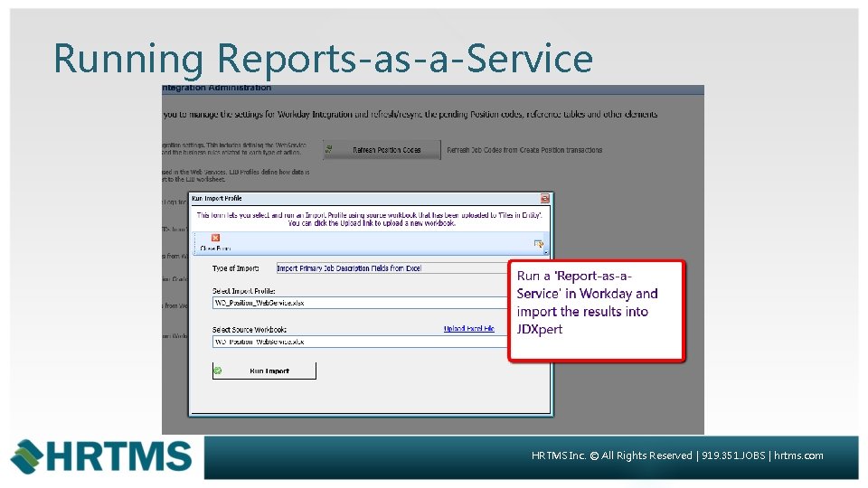This screenshot has height=488, width=868.
Task: Select the Type of Import field
Action: tap(392, 268)
